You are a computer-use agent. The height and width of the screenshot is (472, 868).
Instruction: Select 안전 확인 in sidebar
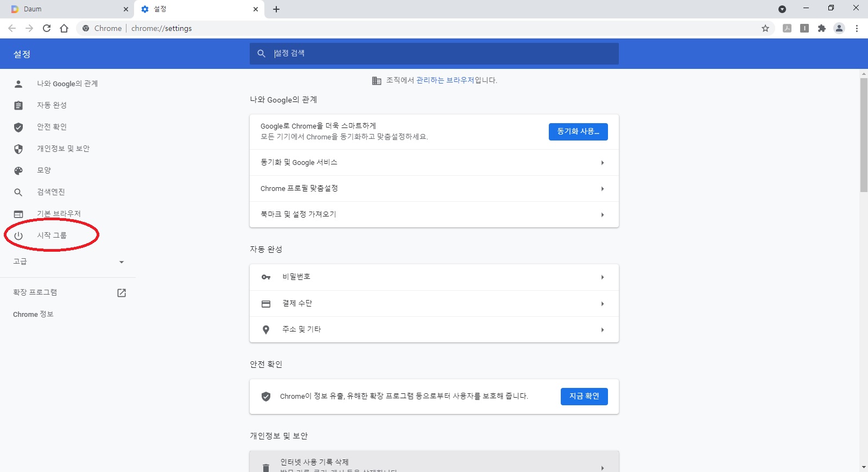pos(52,127)
